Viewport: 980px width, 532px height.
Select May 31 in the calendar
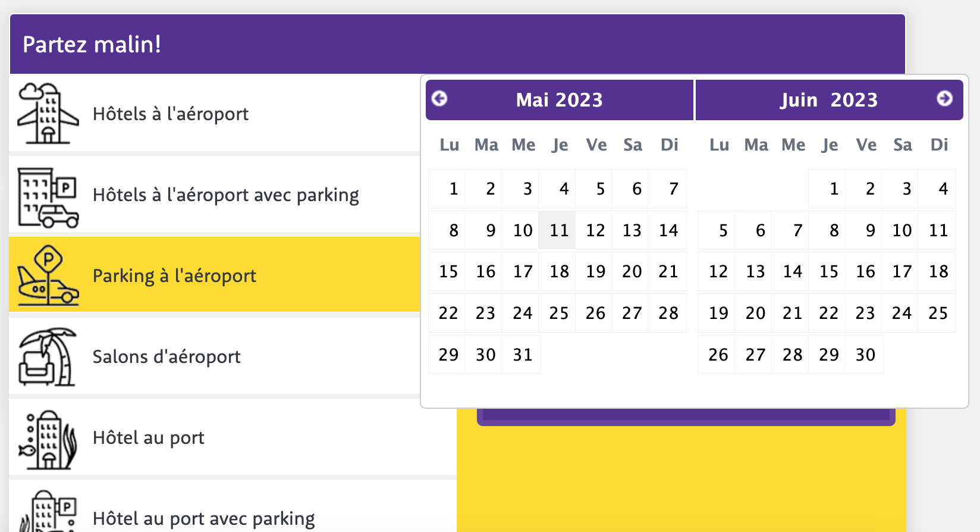pyautogui.click(x=522, y=355)
